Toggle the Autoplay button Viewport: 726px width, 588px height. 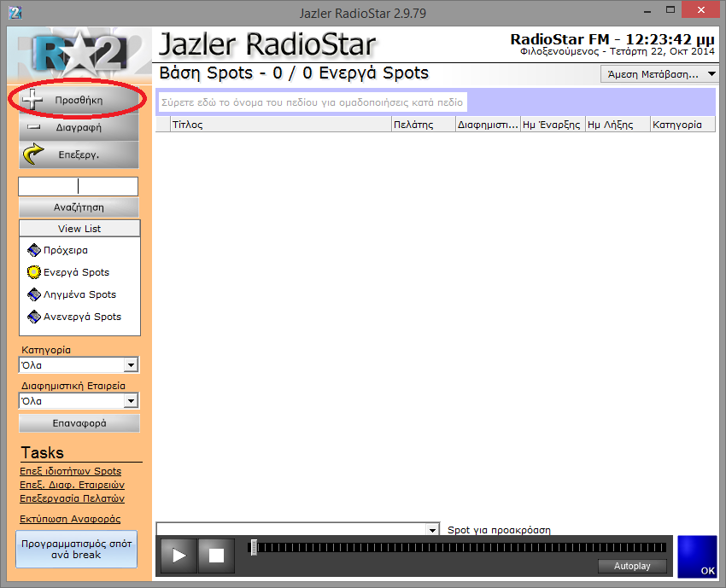click(632, 566)
